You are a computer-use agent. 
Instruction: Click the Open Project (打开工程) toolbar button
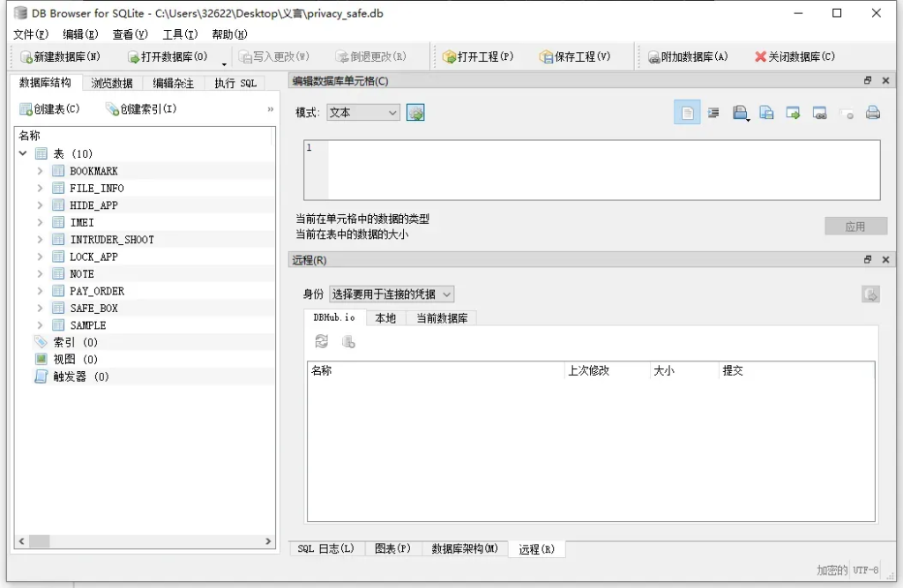click(478, 56)
